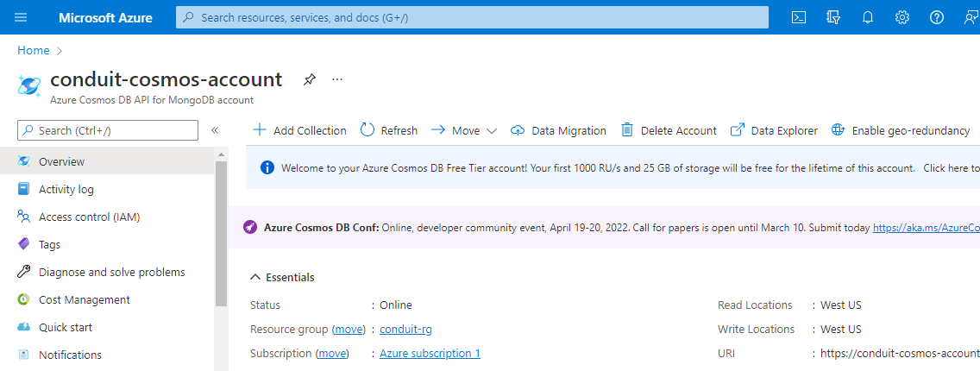The image size is (980, 371).
Task: Click Enable geo-redundancy label
Action: pos(911,130)
